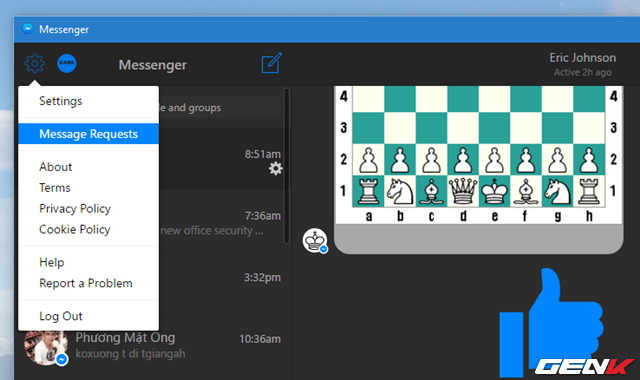Viewport: 640px width, 380px height.
Task: Click the white pawn on h2
Action: [x=589, y=160]
